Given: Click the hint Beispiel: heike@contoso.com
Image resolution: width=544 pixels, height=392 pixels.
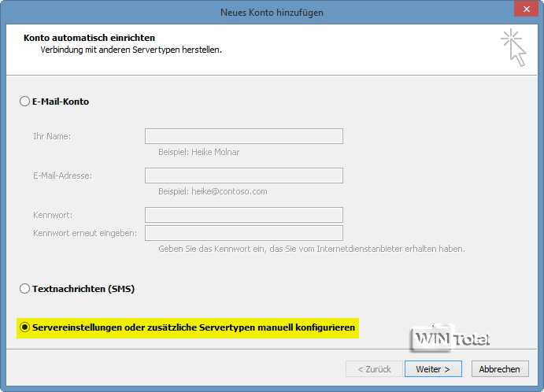Looking at the screenshot, I should click(213, 191).
